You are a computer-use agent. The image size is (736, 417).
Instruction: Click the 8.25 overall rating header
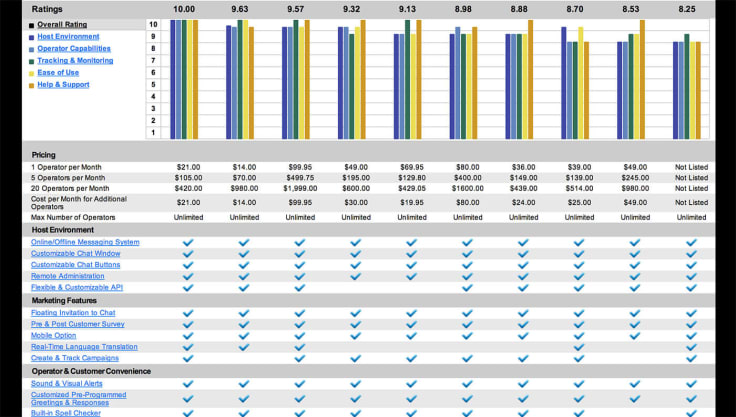point(687,9)
